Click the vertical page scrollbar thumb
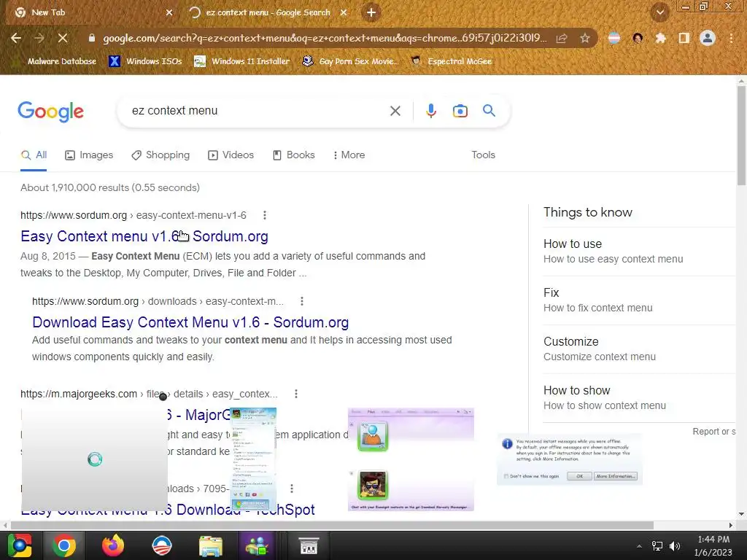Viewport: 747px width, 560px height. pos(741,135)
